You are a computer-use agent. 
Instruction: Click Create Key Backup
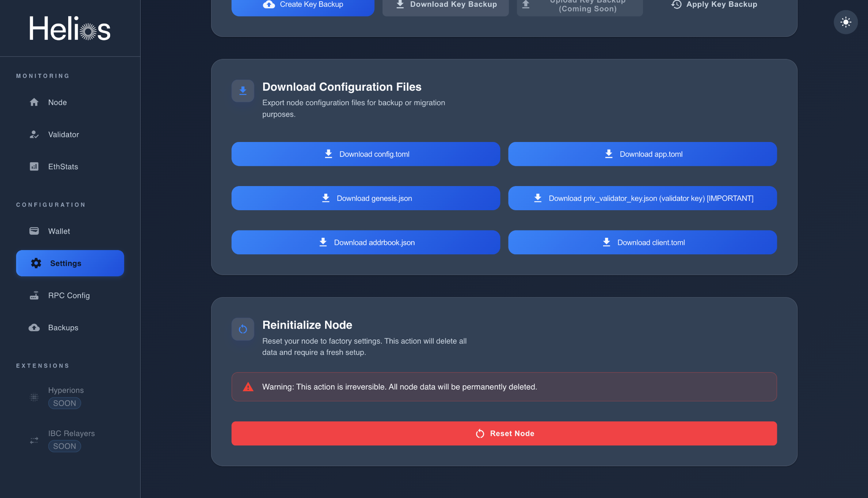click(303, 4)
